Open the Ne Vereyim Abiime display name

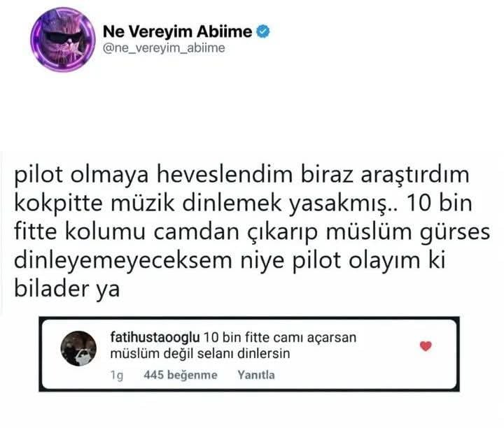pos(177,31)
